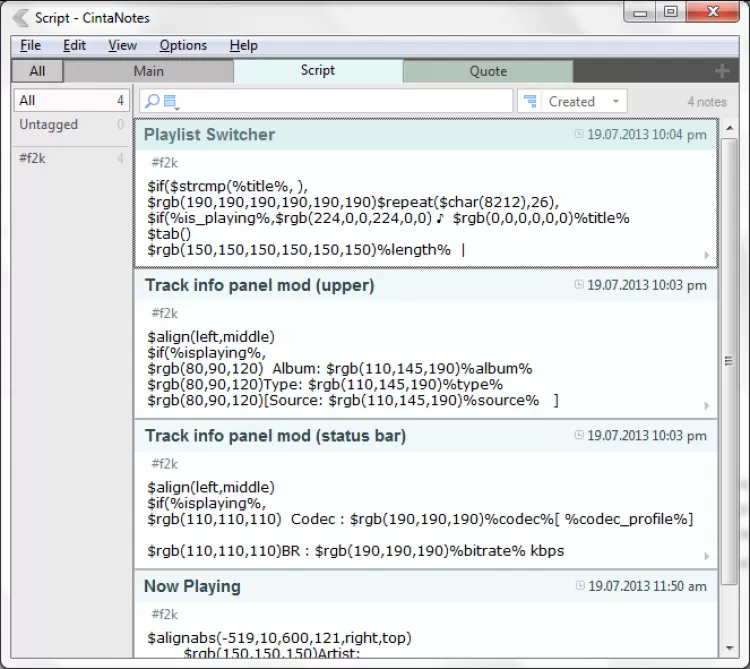Open the Options menu
The width and height of the screenshot is (750, 669).
(x=183, y=45)
